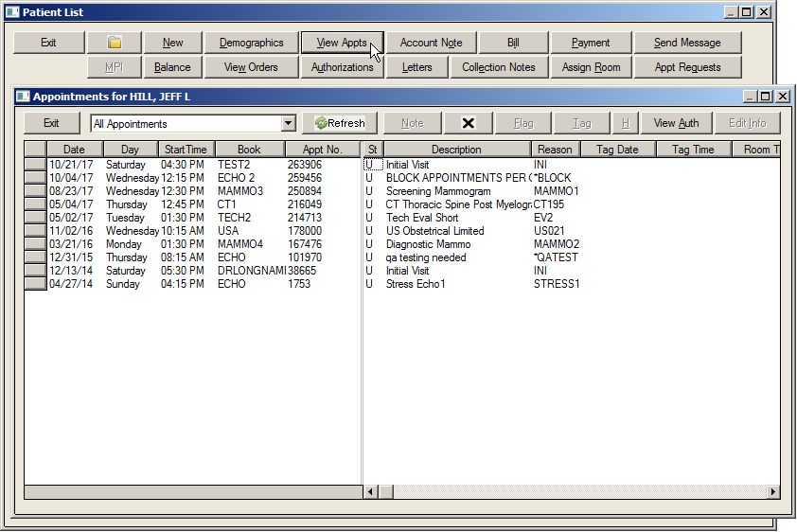Screen dimensions: 797x532
Task: Click the X delete appointment button
Action: coord(468,123)
